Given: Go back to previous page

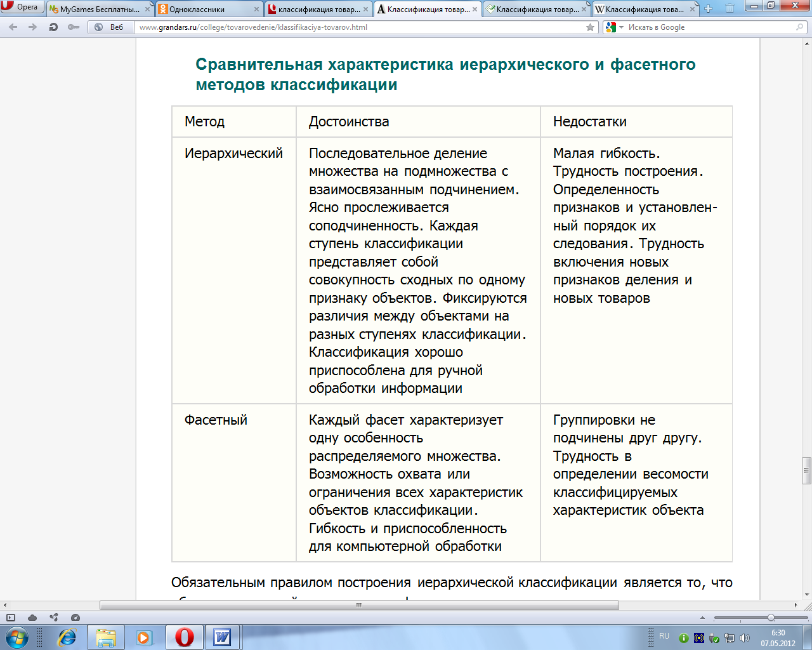Looking at the screenshot, I should [13, 27].
